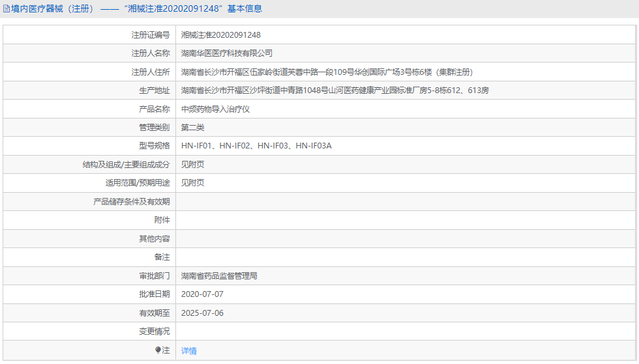Click the production address starting 湖南省长沙市开福区沙坪街道
The width and height of the screenshot is (639, 364).
pyautogui.click(x=335, y=91)
